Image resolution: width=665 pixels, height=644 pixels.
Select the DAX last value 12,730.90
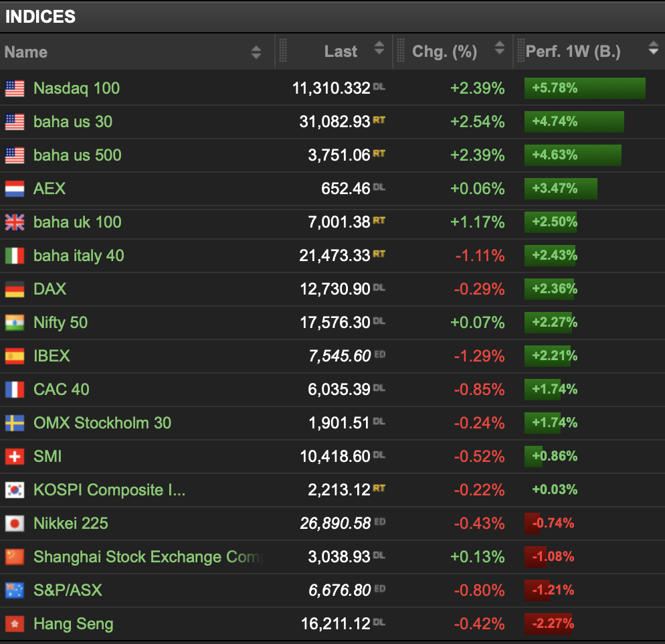pos(335,289)
